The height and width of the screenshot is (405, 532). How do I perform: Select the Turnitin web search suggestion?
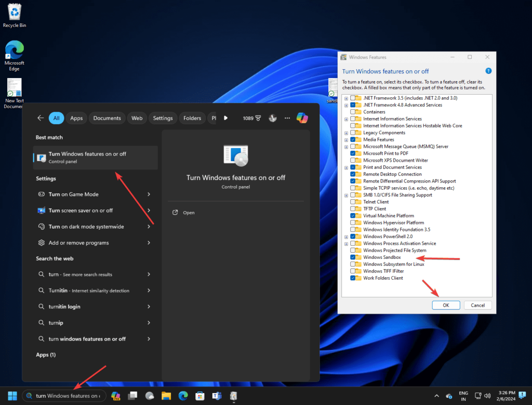tap(95, 291)
